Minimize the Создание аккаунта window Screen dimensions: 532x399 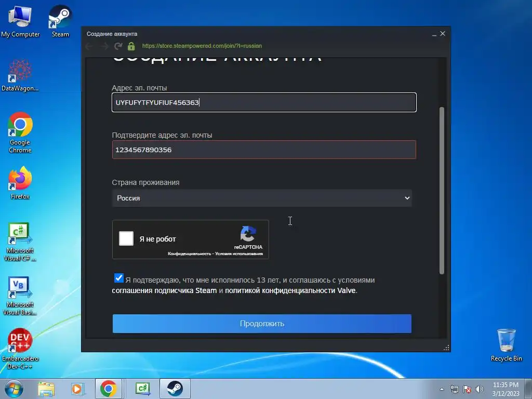click(x=434, y=34)
